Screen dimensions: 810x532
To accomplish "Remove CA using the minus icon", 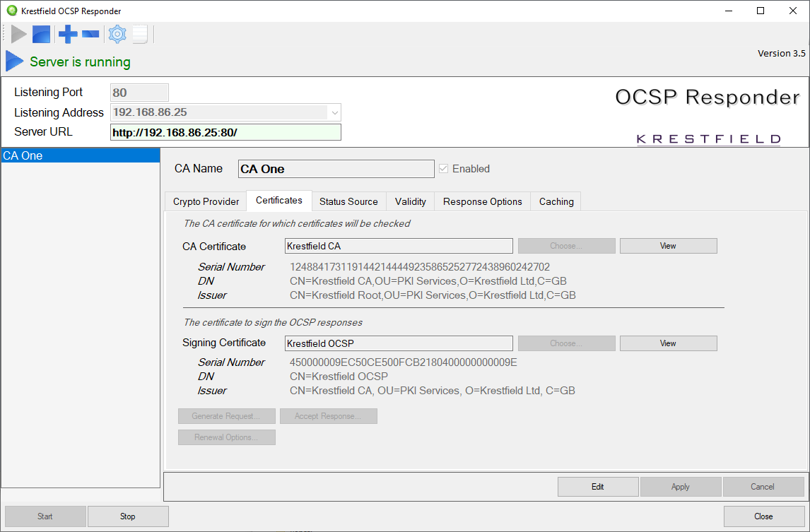I will tap(90, 34).
